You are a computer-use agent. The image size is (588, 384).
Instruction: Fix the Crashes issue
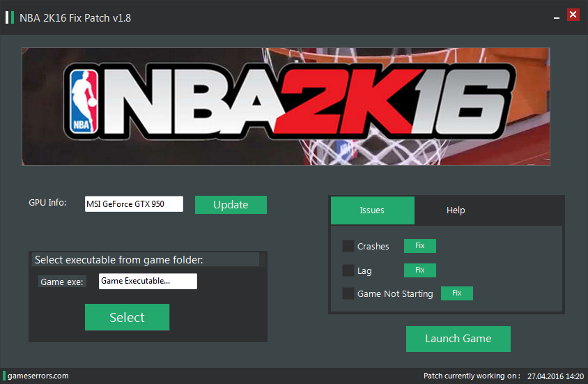[420, 246]
